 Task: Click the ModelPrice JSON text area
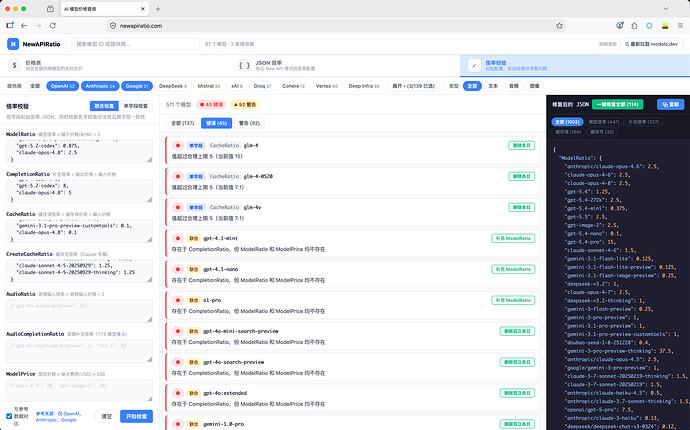pos(80,390)
